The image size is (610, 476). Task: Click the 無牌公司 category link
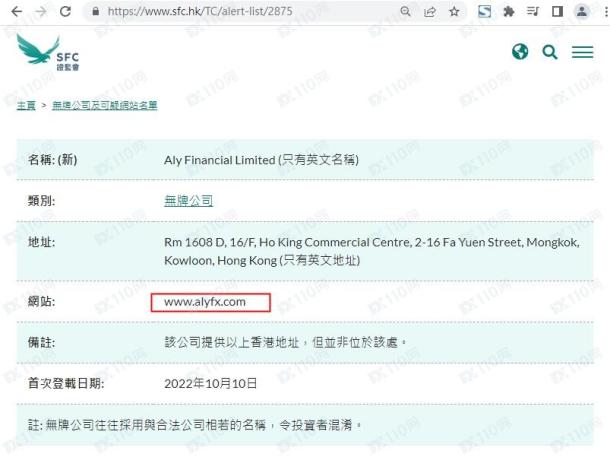(x=188, y=201)
